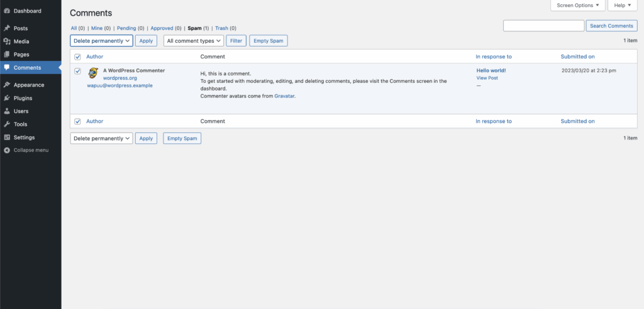Click the bottom Empty Spam button
The height and width of the screenshot is (309, 644).
click(x=182, y=138)
